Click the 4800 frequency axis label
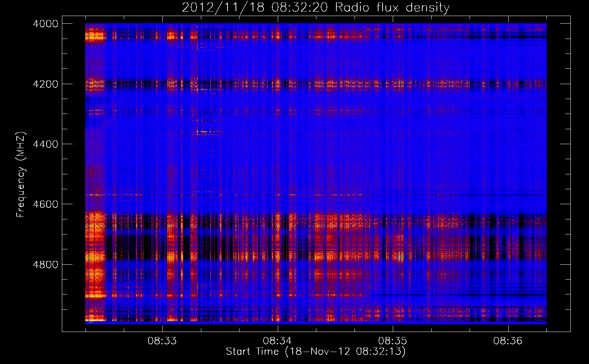The width and height of the screenshot is (589, 364). pos(46,265)
